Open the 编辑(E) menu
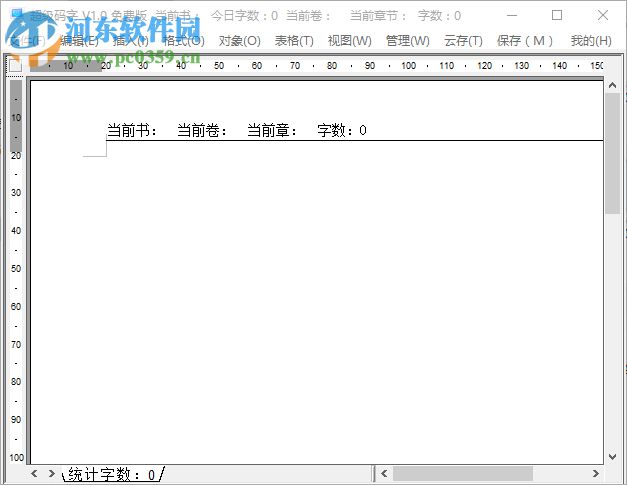 pyautogui.click(x=79, y=41)
